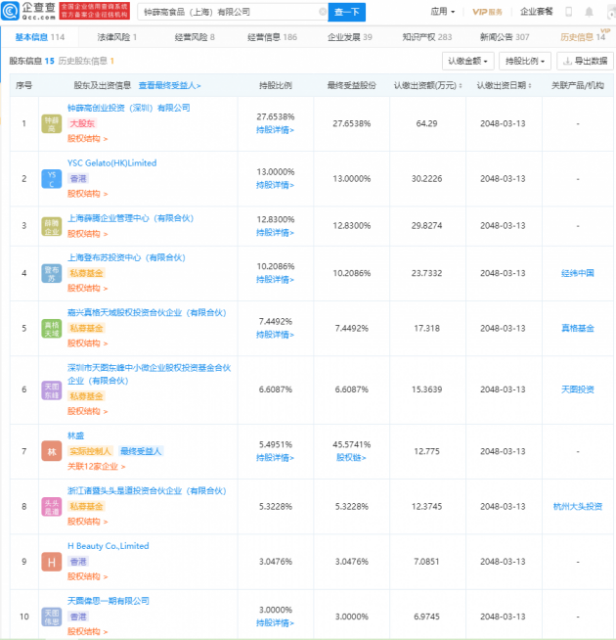Open 上海登布苏投资中心 company link
616x640 pixels.
pos(126,257)
